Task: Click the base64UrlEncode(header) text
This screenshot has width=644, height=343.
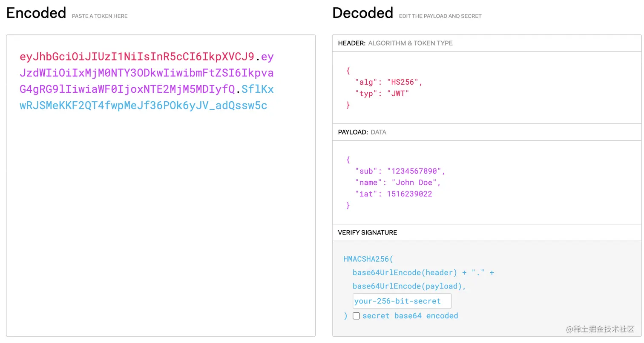Action: click(x=405, y=272)
